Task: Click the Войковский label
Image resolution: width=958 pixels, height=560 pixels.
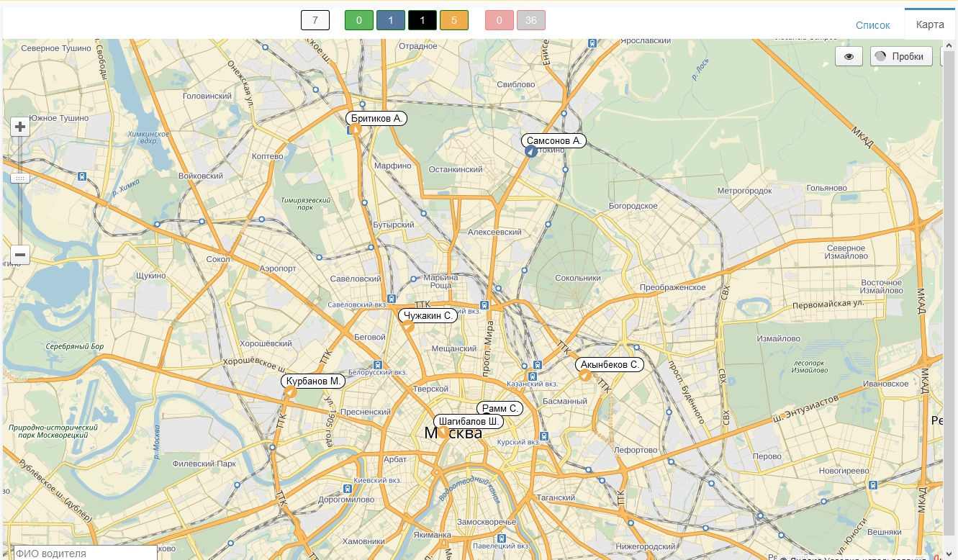Action: [x=201, y=176]
